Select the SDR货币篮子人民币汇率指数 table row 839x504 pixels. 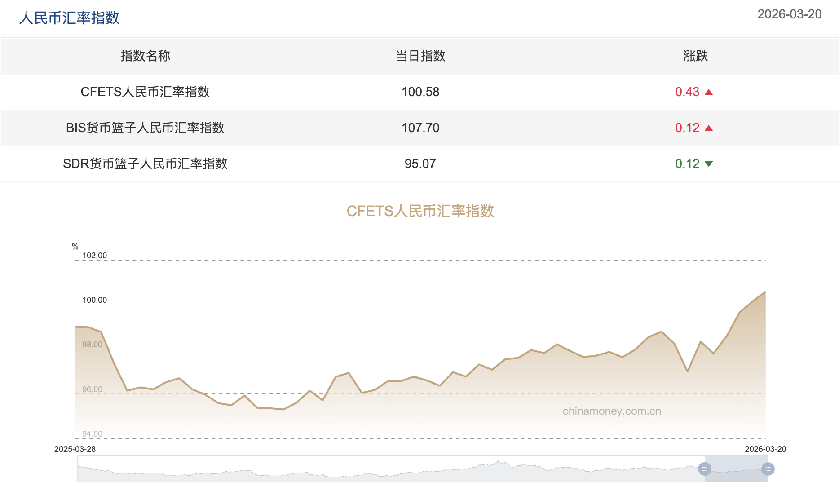point(145,164)
